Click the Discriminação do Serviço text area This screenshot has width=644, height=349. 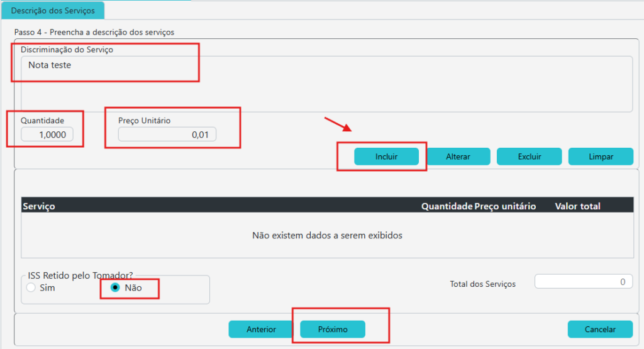tap(326, 84)
